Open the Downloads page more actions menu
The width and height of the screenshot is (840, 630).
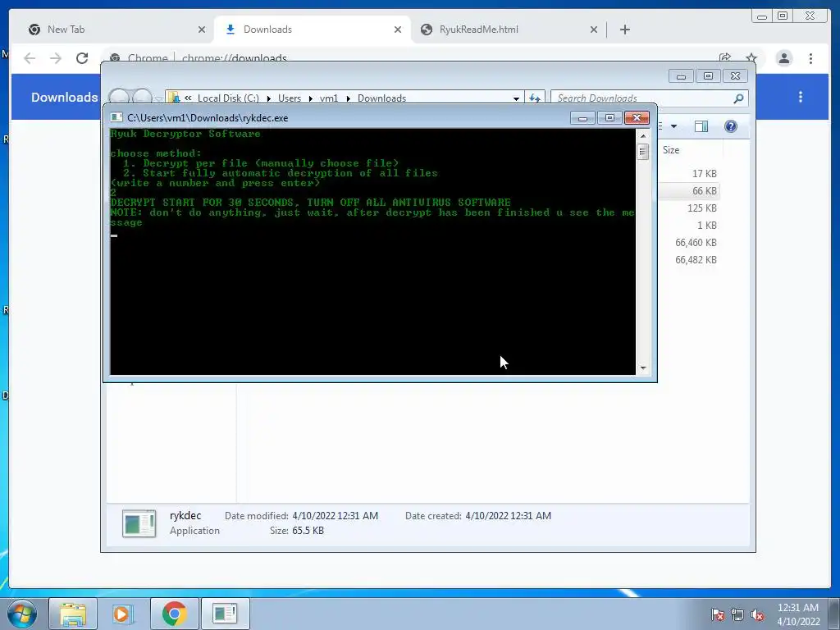(x=801, y=97)
